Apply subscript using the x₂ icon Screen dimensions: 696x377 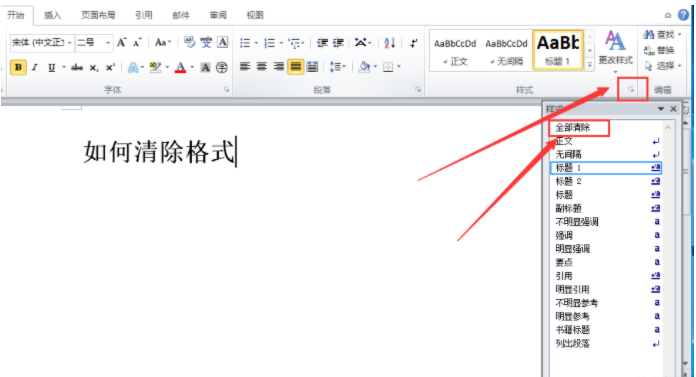(x=93, y=67)
